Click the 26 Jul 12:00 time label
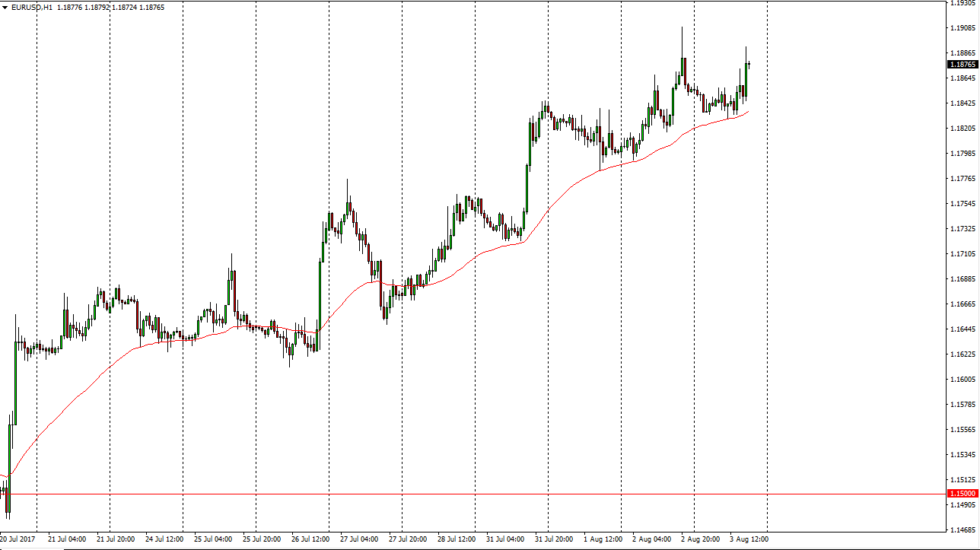980x550 pixels. coord(310,539)
